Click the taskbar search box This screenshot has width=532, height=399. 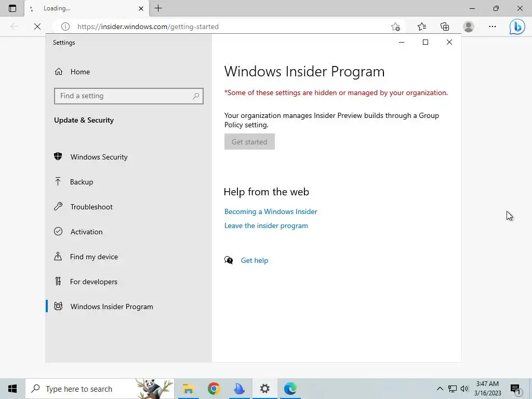(x=100, y=389)
